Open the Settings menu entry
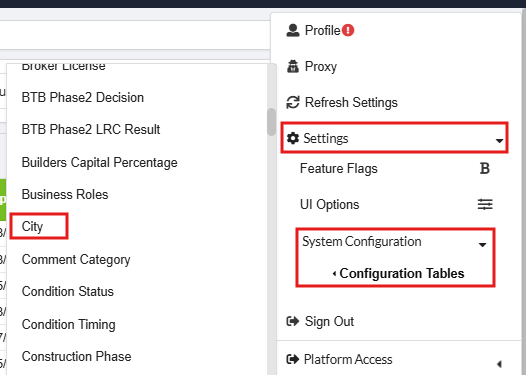Image resolution: width=526 pixels, height=375 pixels. pos(394,138)
